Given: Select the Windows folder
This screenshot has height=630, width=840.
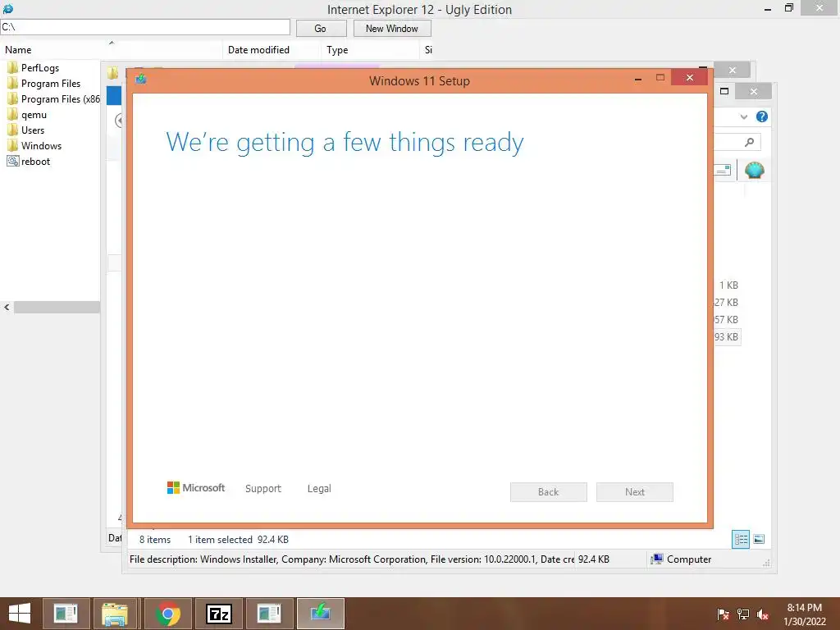Looking at the screenshot, I should pyautogui.click(x=41, y=146).
